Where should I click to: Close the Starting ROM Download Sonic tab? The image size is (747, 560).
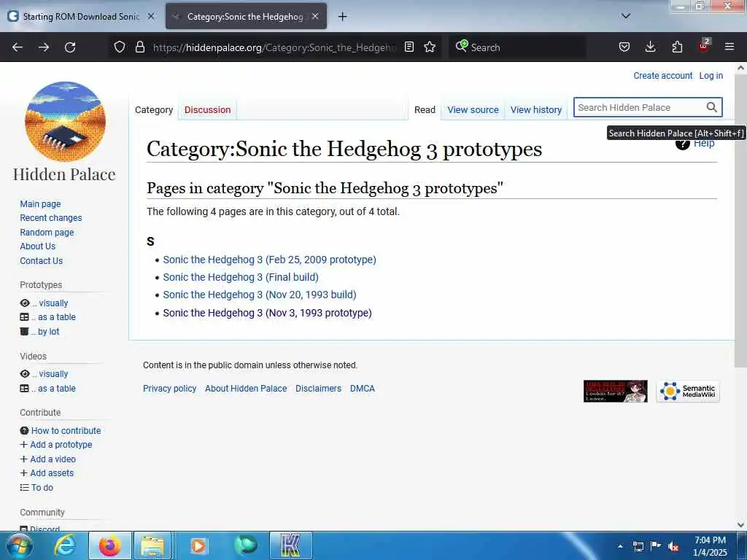[x=151, y=16]
